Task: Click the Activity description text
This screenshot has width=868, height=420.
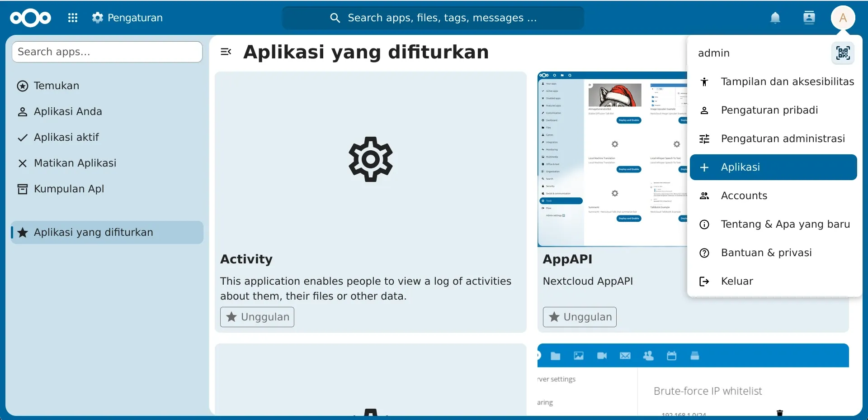Action: (366, 288)
